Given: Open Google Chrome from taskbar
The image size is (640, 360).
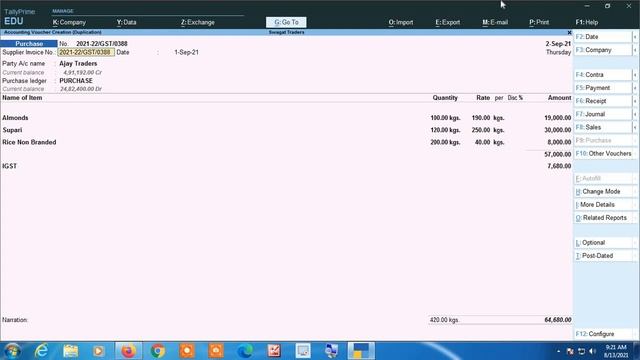Looking at the screenshot, I should 158,351.
